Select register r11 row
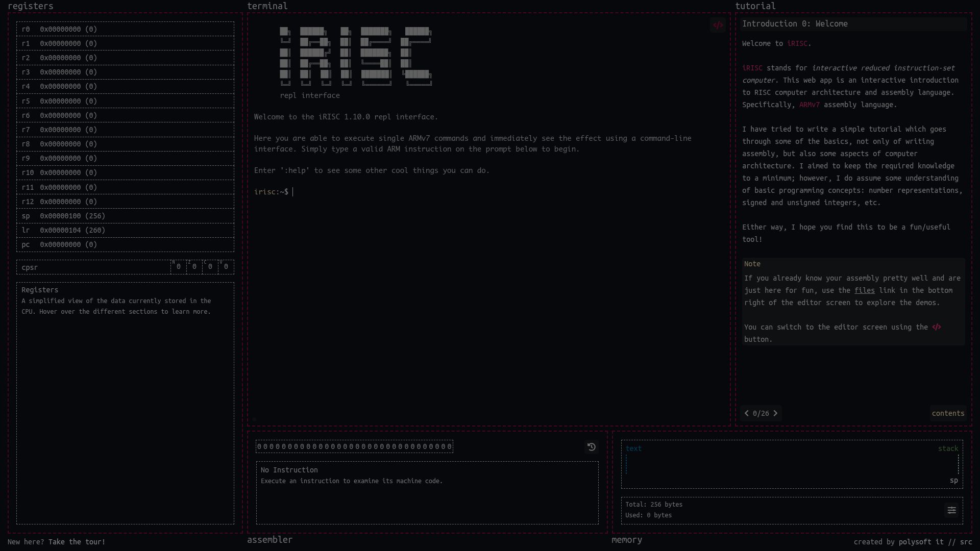This screenshot has height=551, width=980. 125,187
